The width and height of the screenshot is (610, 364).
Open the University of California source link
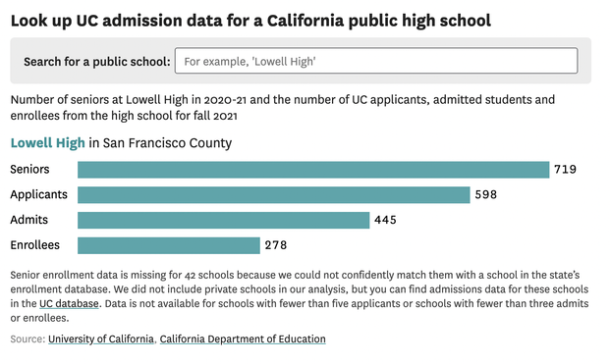(x=101, y=339)
